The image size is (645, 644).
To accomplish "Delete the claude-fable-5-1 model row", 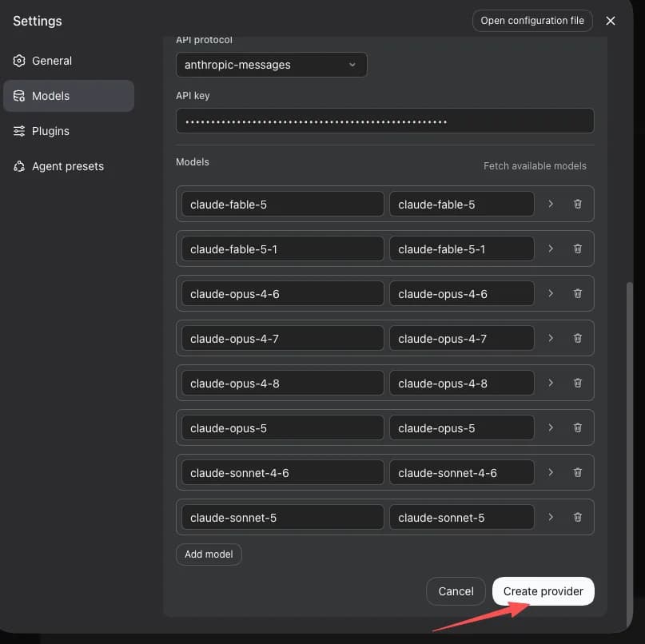I will 578,248.
